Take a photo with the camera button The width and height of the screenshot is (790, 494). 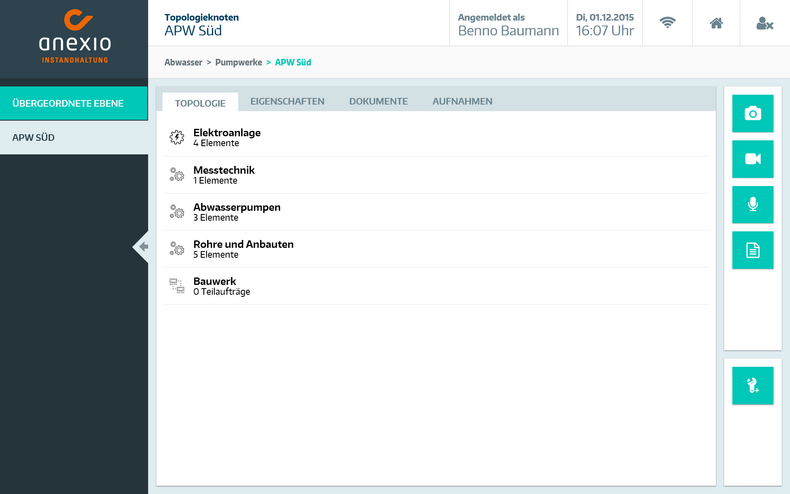(x=752, y=114)
